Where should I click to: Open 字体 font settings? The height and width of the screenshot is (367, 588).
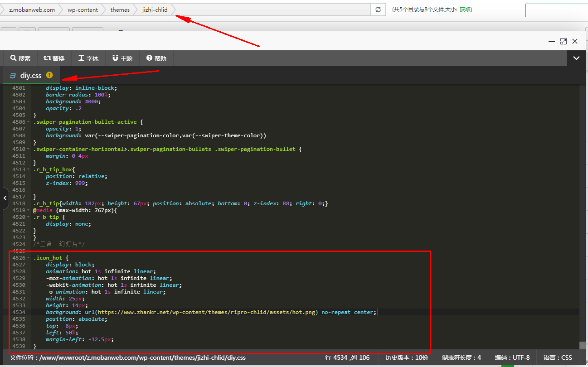point(88,58)
